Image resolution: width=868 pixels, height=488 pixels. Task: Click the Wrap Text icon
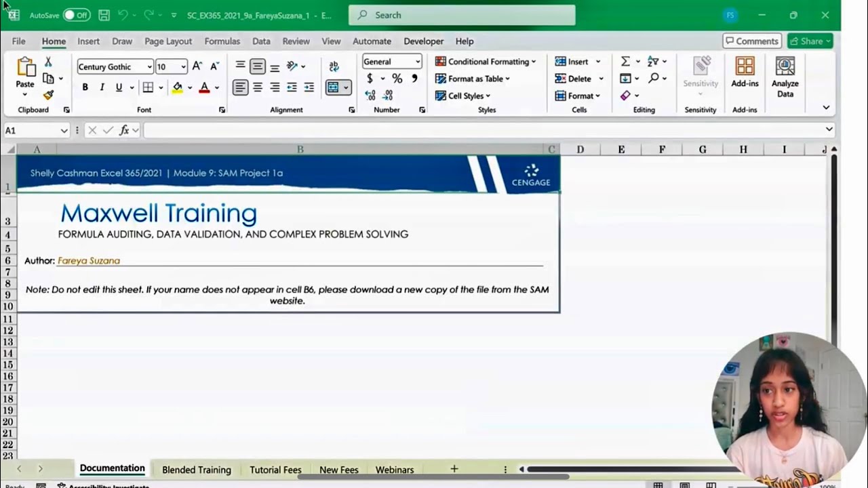tap(334, 66)
